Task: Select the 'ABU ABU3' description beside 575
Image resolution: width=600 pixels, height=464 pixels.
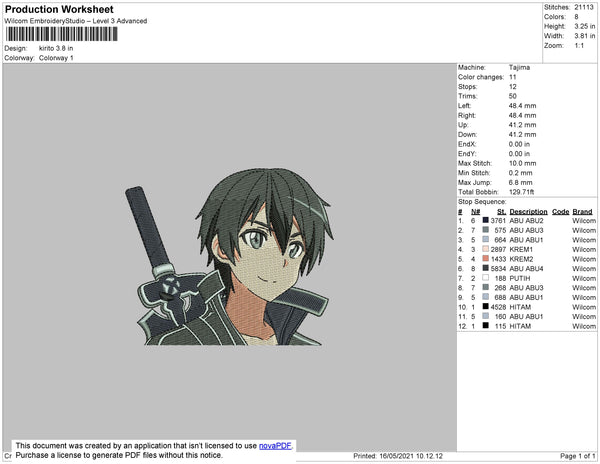Action: tap(526, 230)
